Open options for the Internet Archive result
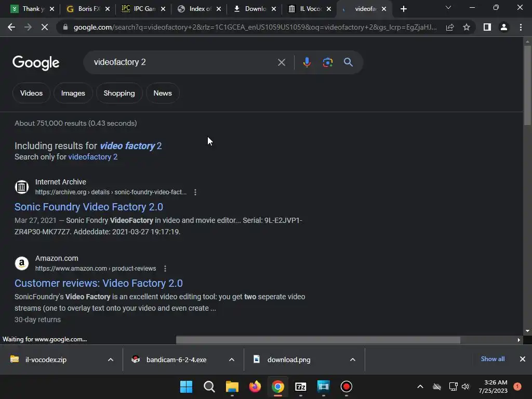 195,192
